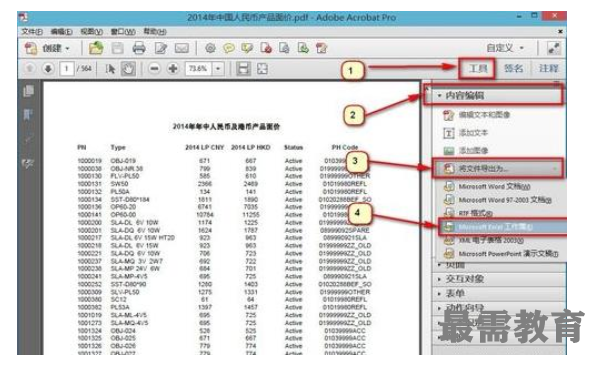Viewport: 591px width, 366px height.
Task: Collapse the 内容编辑 section
Action: pos(494,95)
